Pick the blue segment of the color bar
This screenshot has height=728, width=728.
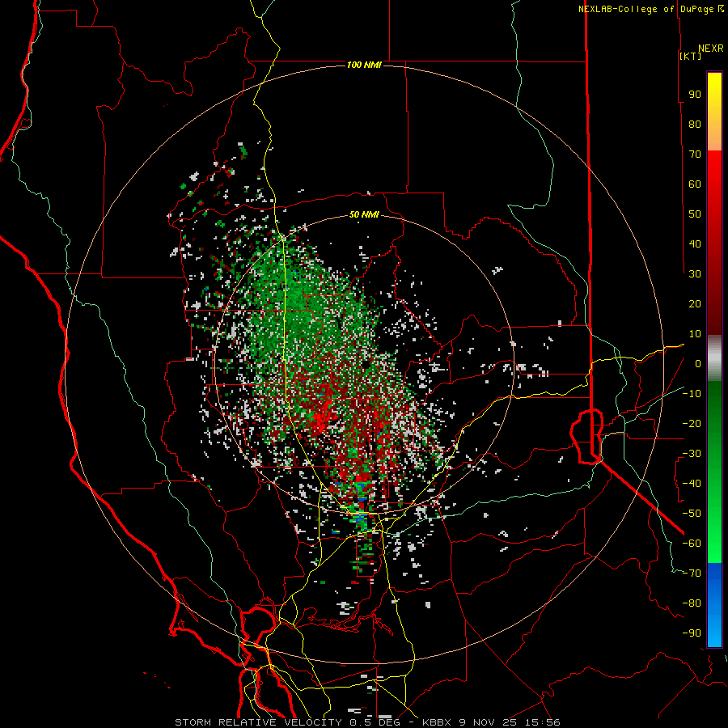pyautogui.click(x=714, y=605)
